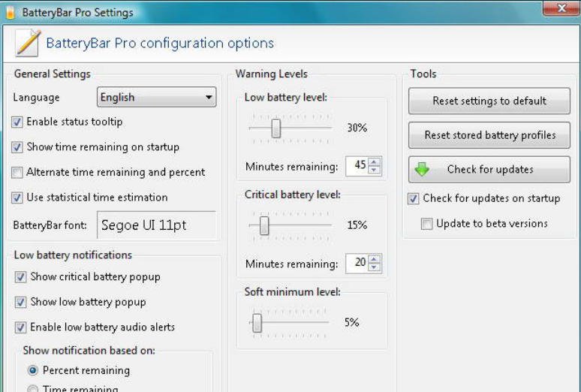The width and height of the screenshot is (581, 392).
Task: Select Percent remaining radio button
Action: click(33, 371)
